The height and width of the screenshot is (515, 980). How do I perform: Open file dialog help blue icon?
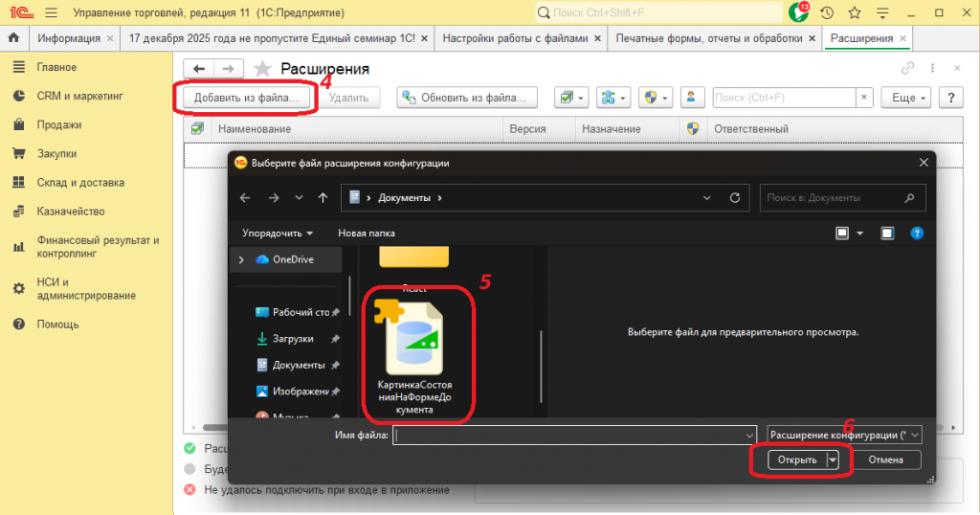point(917,234)
